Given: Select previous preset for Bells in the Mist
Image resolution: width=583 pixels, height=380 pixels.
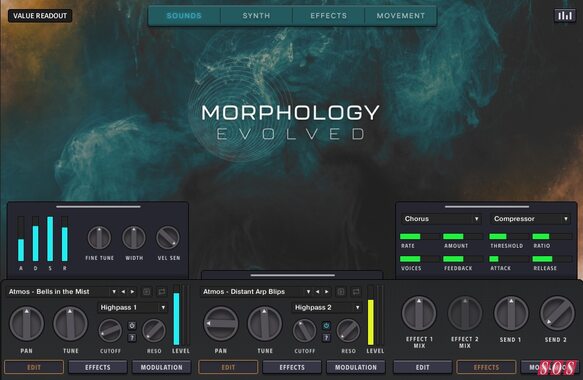Looking at the screenshot, I should pyautogui.click(x=123, y=292).
